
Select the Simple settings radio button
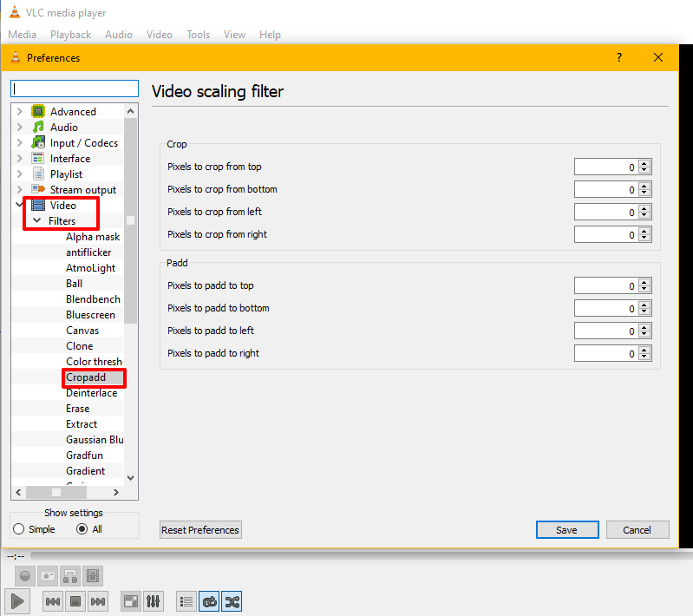coord(18,529)
